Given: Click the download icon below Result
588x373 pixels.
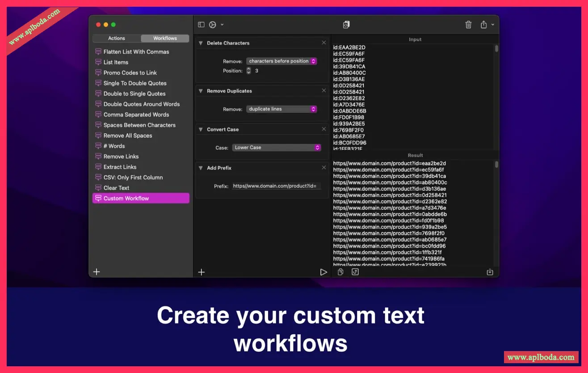Looking at the screenshot, I should click(x=490, y=272).
